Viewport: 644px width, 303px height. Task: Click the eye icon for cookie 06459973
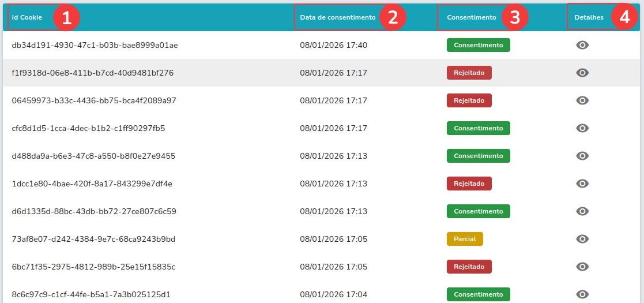(582, 100)
